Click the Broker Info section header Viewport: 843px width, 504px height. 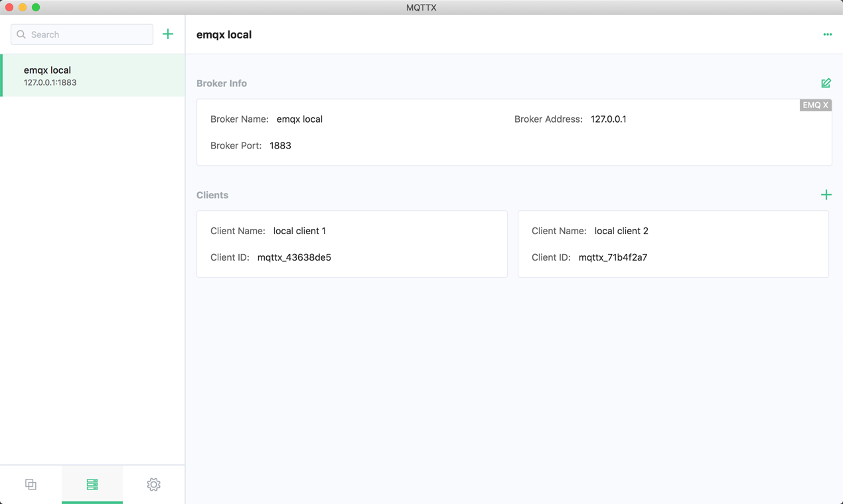[221, 83]
